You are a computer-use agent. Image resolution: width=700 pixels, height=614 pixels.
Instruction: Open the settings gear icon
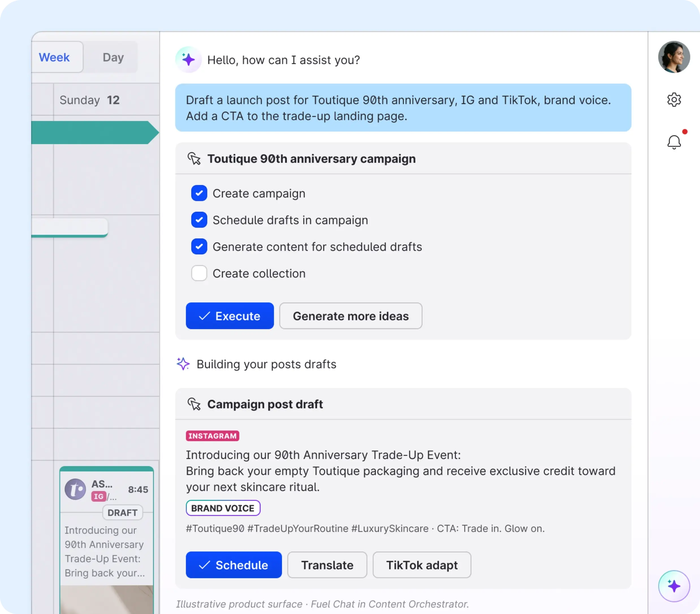tap(674, 100)
